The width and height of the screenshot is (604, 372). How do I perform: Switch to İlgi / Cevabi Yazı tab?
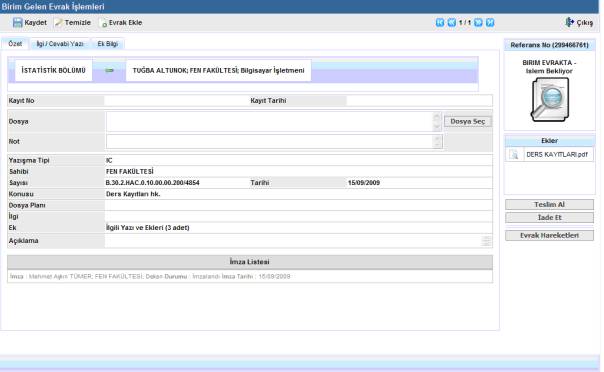pyautogui.click(x=60, y=44)
